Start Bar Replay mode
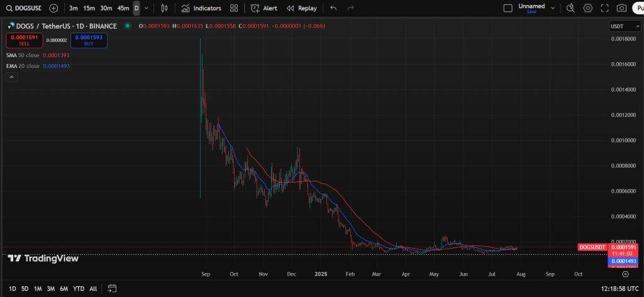 pyautogui.click(x=302, y=8)
